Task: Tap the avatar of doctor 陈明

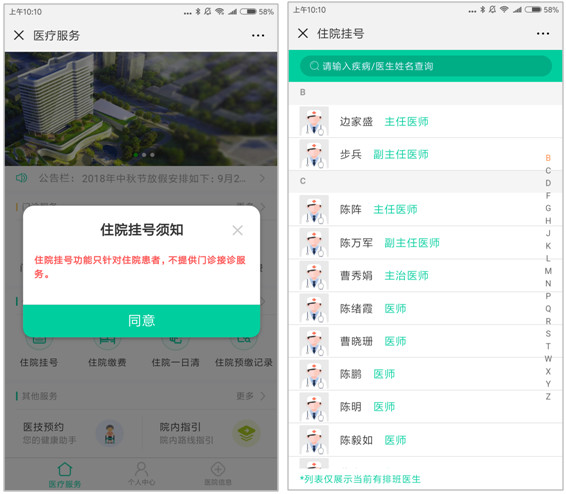Action: point(314,407)
